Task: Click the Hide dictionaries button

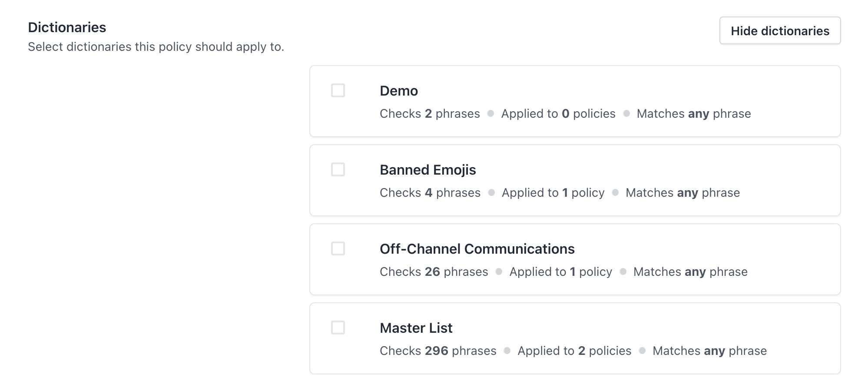Action: point(779,30)
